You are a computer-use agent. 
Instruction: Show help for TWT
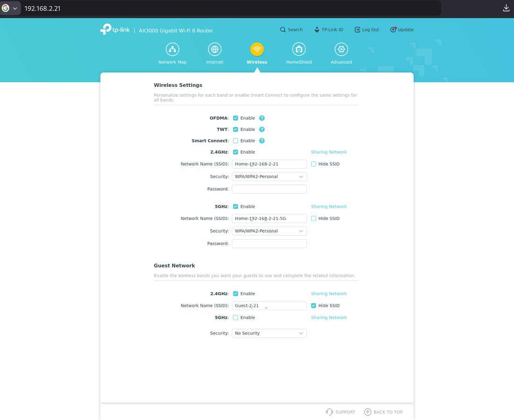point(262,129)
